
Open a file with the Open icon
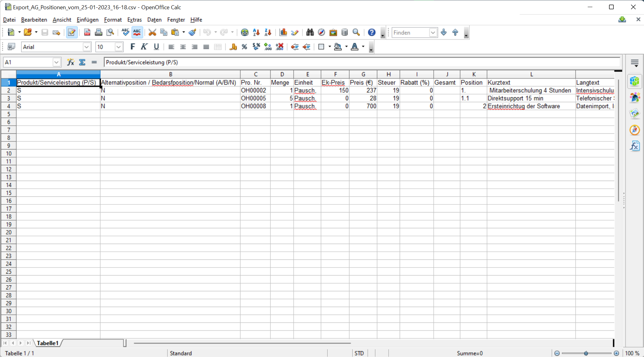tap(28, 32)
